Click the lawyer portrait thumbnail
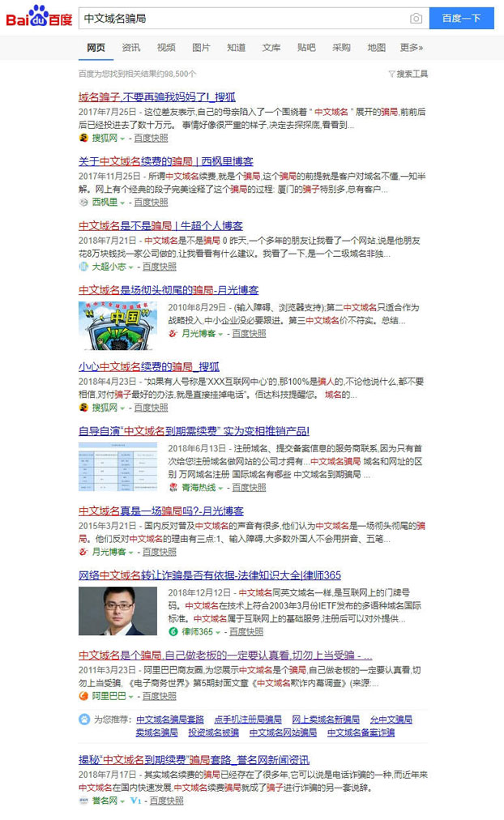This screenshot has width=504, height=820. point(117,611)
